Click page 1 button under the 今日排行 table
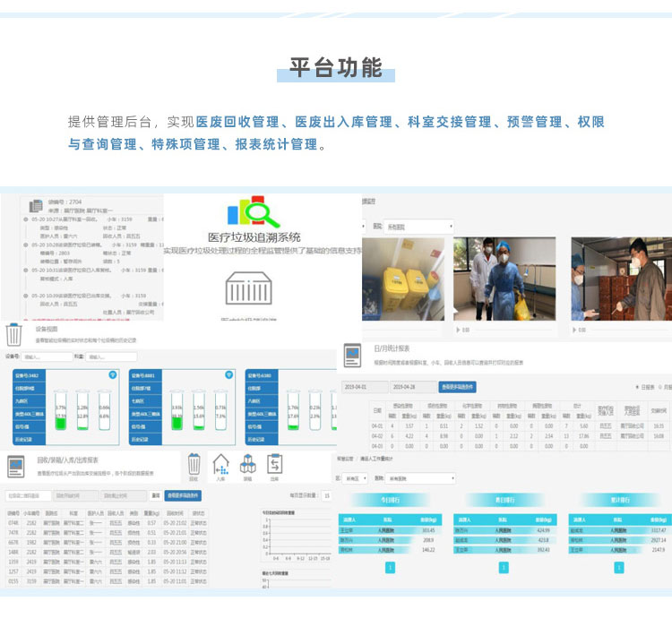The height and width of the screenshot is (627, 672). [390, 568]
